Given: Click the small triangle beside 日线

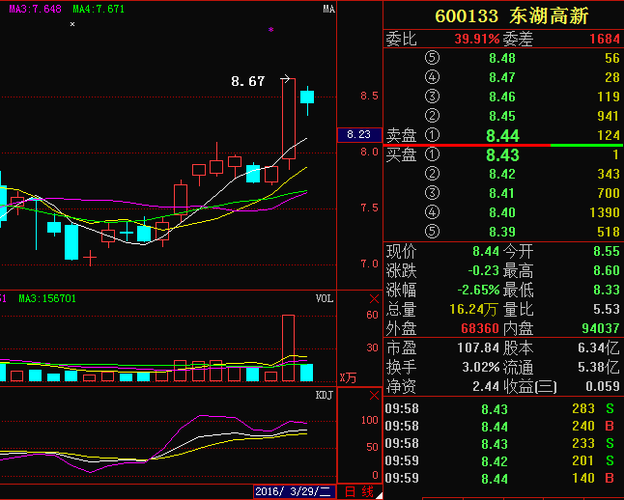Looking at the screenshot, I should pos(379,496).
